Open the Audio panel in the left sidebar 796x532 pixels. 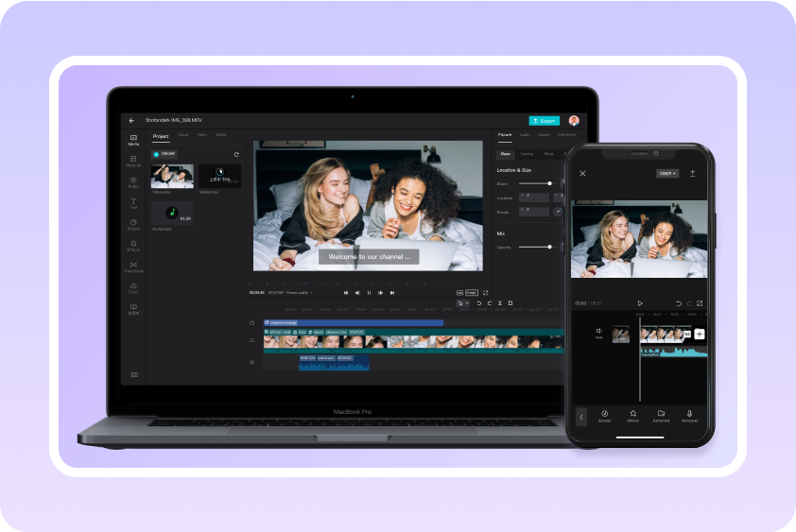pos(133,181)
